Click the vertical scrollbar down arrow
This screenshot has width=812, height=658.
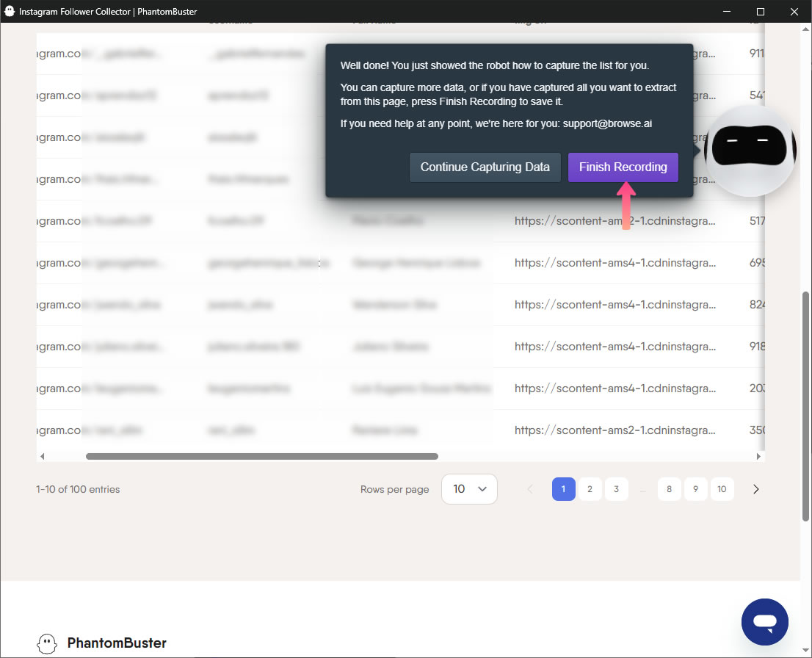[x=805, y=650]
